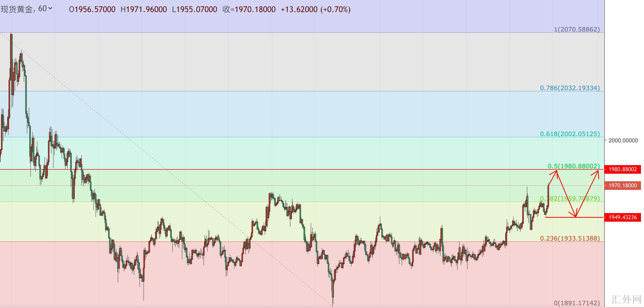Click the red 1949.43236 price axis tag
This screenshot has height=307, width=644.
622,217
